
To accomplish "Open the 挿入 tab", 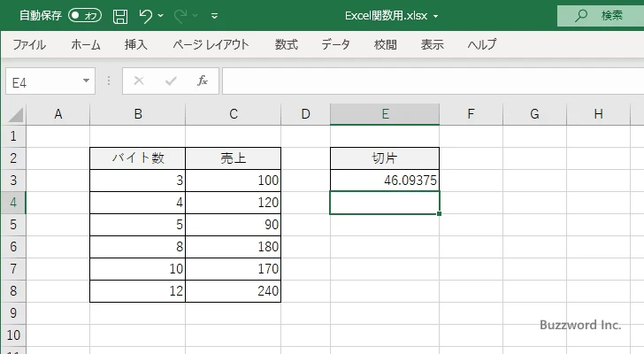I will [x=136, y=44].
